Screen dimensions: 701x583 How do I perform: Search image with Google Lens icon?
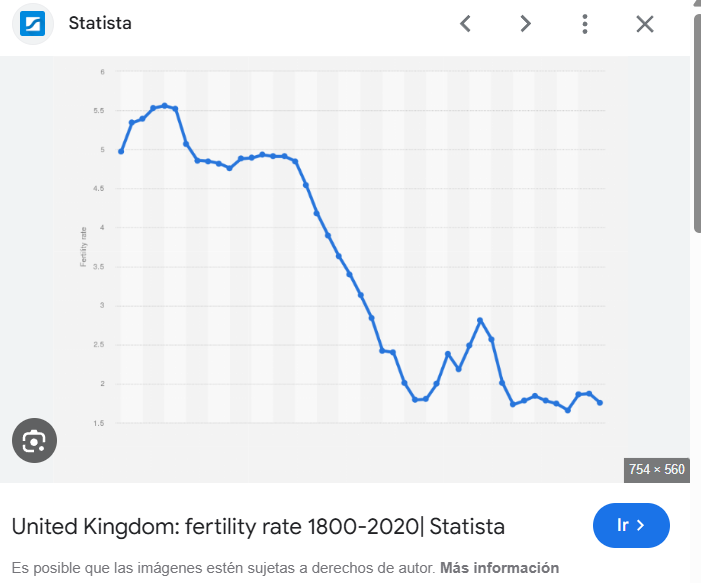coord(34,440)
